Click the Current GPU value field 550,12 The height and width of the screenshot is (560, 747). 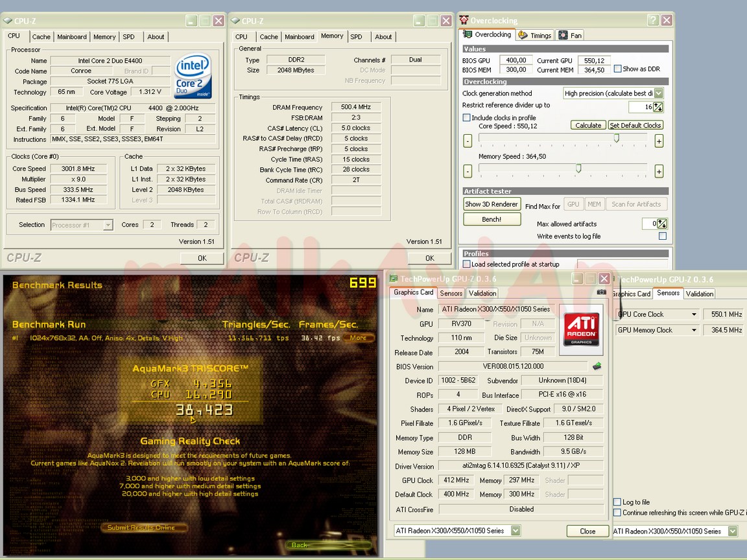point(594,60)
